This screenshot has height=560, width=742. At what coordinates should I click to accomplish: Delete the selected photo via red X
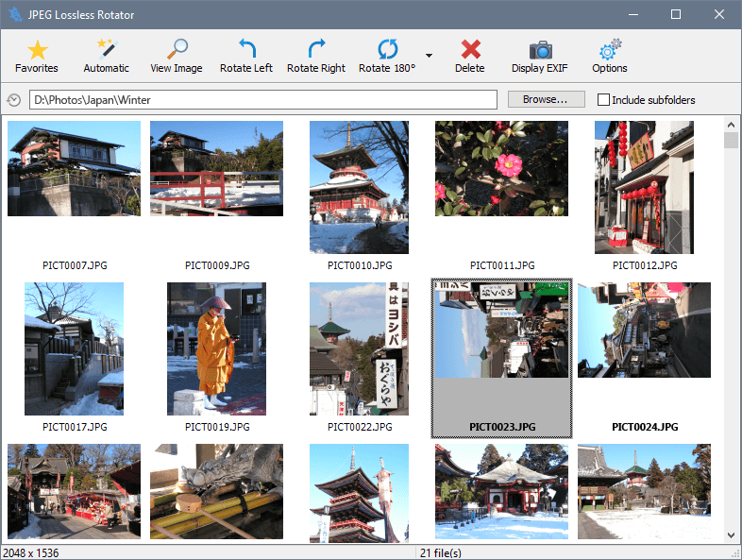tap(470, 57)
